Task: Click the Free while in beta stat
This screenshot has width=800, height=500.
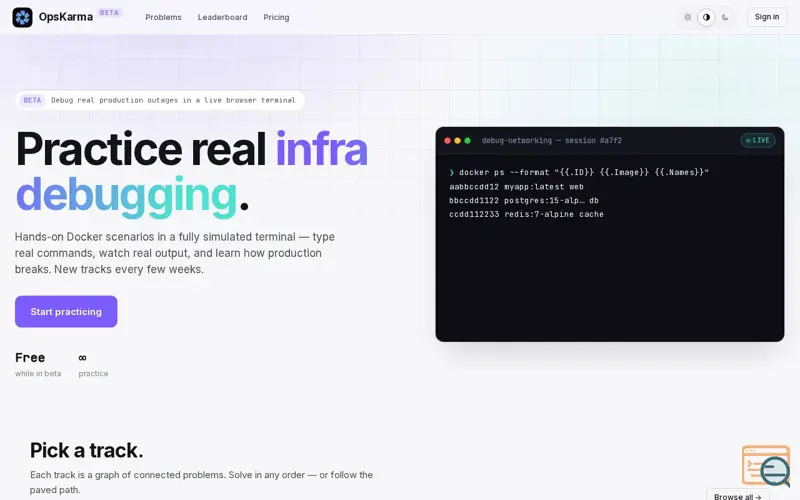Action: (38, 364)
